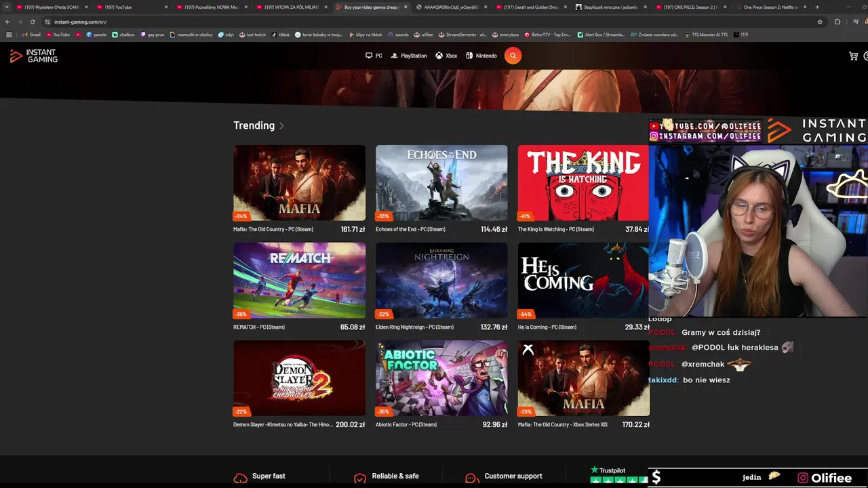Image resolution: width=868 pixels, height=488 pixels.
Task: View site information icon in address bar
Action: click(x=47, y=22)
